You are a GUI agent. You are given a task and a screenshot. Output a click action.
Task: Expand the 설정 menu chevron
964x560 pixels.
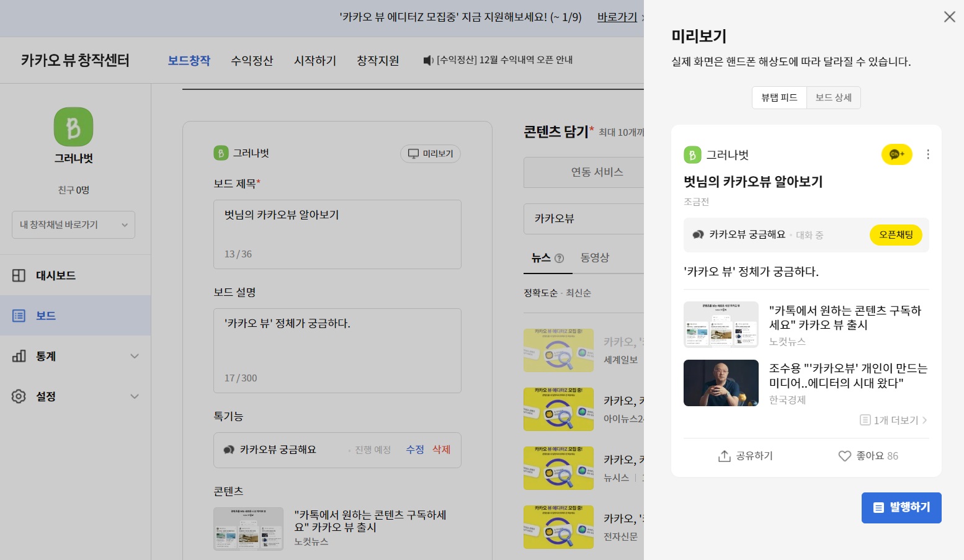tap(135, 396)
